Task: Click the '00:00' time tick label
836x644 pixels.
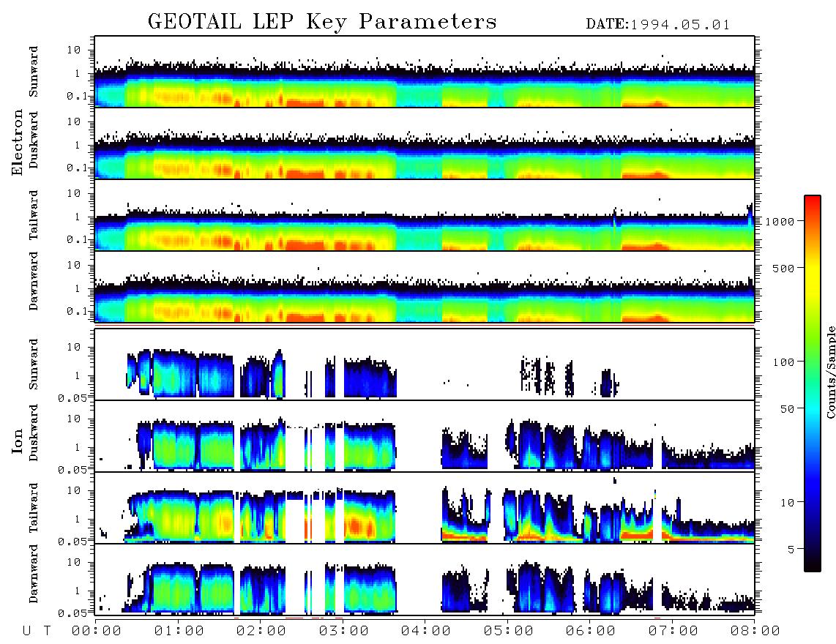Action: click(97, 632)
